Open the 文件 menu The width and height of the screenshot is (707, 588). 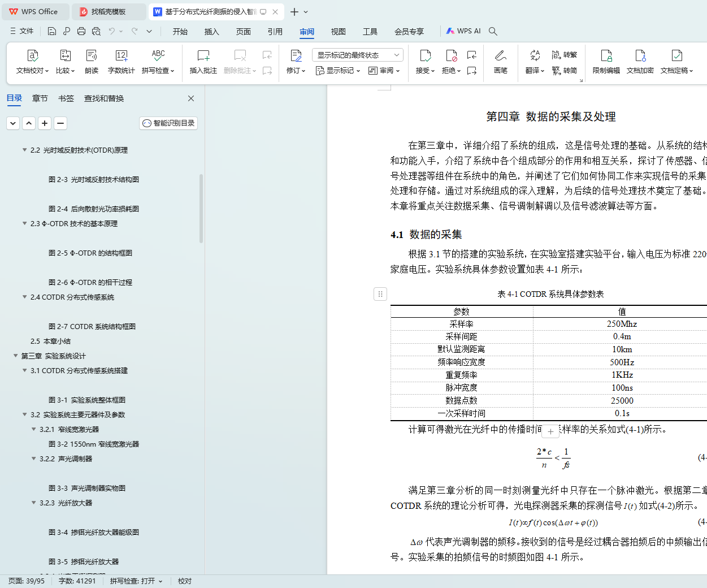pyautogui.click(x=22, y=31)
